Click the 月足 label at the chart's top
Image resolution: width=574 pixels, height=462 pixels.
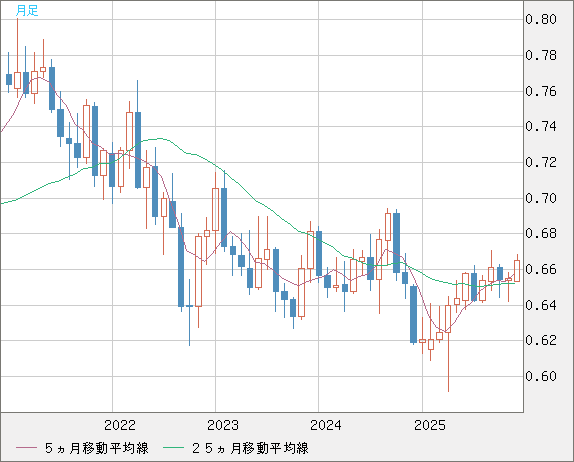[27, 11]
